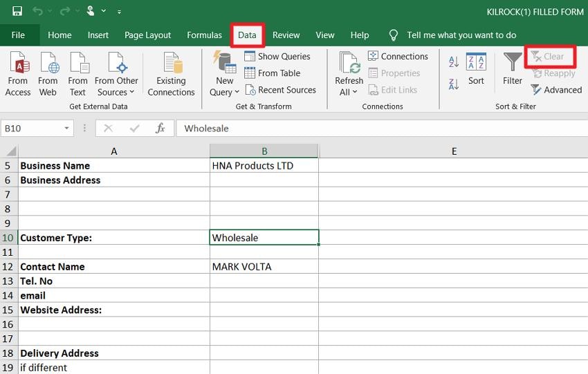
Task: Sort A to Z ascending
Action: click(x=454, y=62)
